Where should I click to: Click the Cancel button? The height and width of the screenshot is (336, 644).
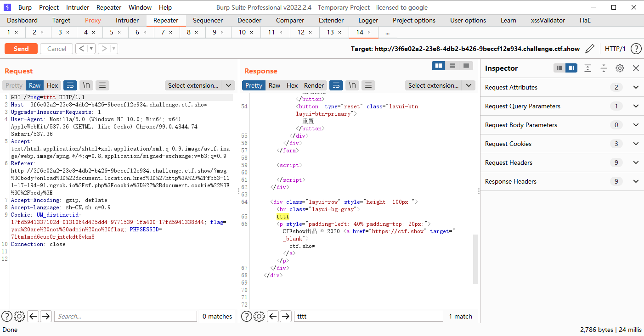[x=57, y=49]
